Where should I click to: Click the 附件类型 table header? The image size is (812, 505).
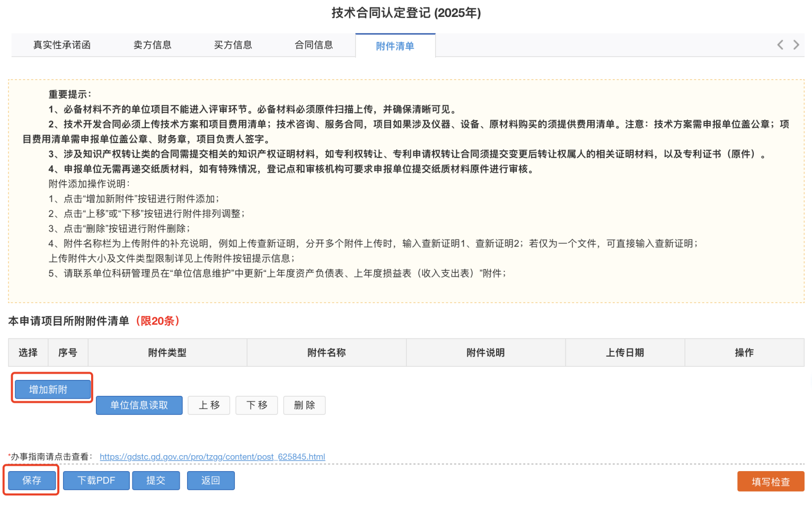(x=167, y=352)
